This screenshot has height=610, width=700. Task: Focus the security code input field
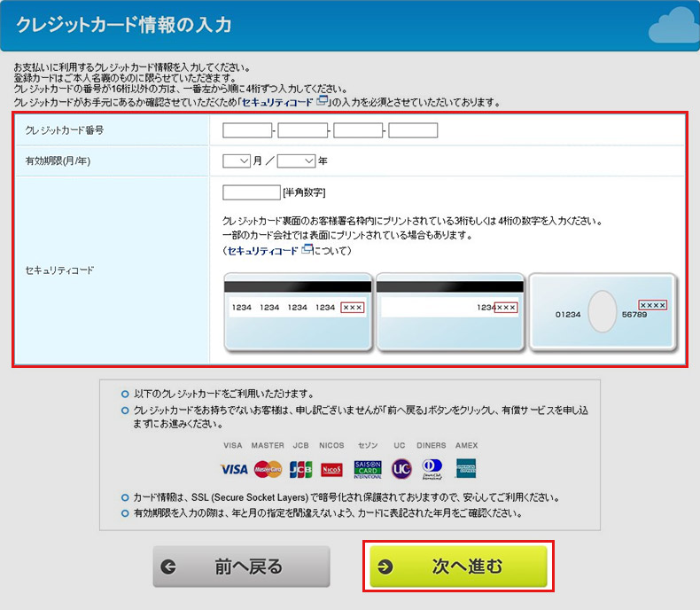(252, 192)
